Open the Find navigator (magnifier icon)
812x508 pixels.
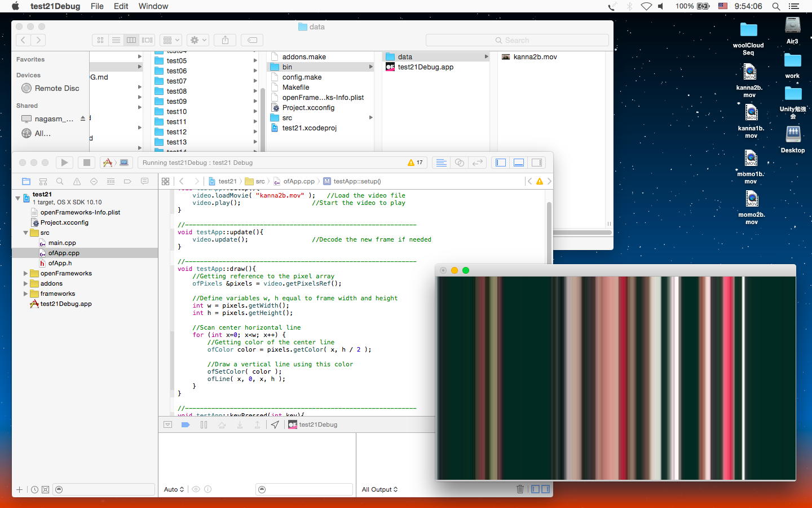60,181
